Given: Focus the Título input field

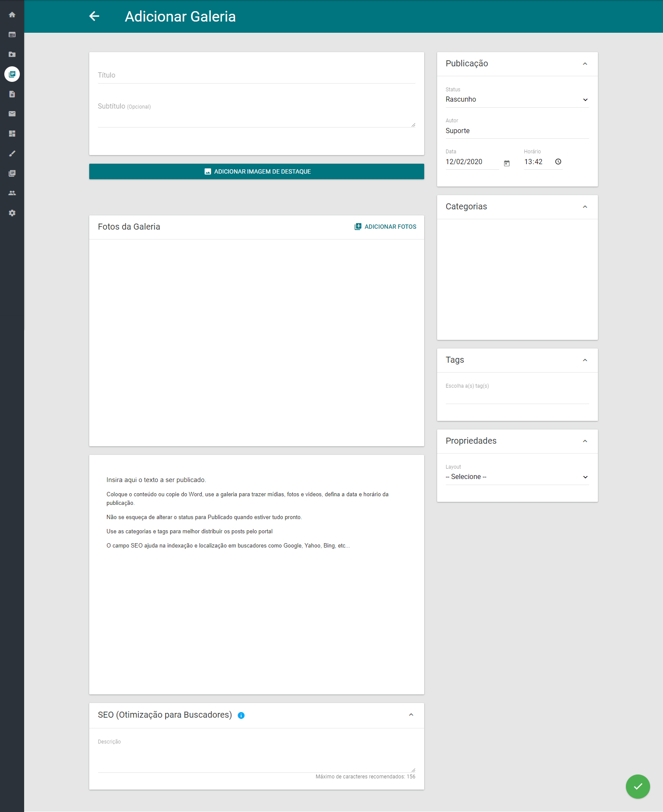Looking at the screenshot, I should tap(256, 75).
